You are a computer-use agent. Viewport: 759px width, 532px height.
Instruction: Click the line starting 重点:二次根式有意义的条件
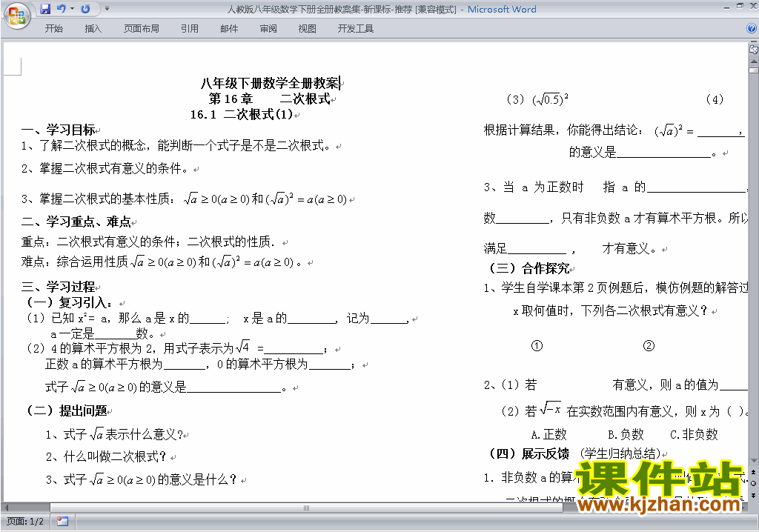pos(148,242)
